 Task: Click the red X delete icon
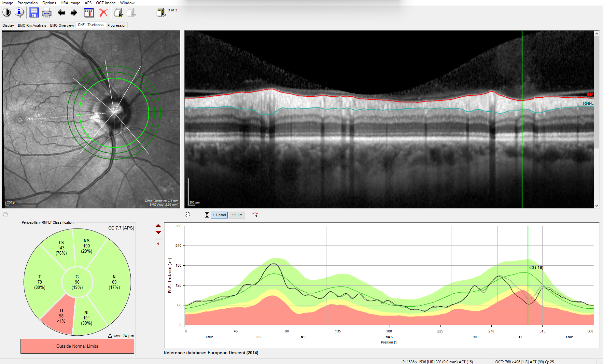coord(104,13)
